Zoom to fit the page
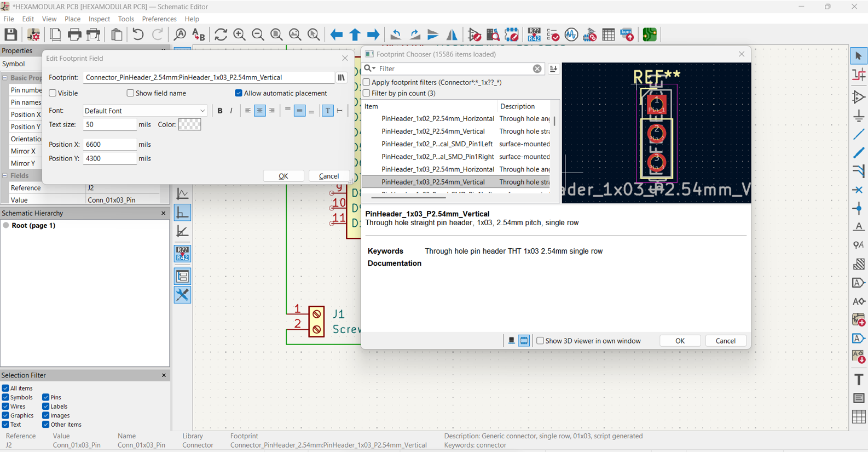The width and height of the screenshot is (868, 452). [276, 35]
